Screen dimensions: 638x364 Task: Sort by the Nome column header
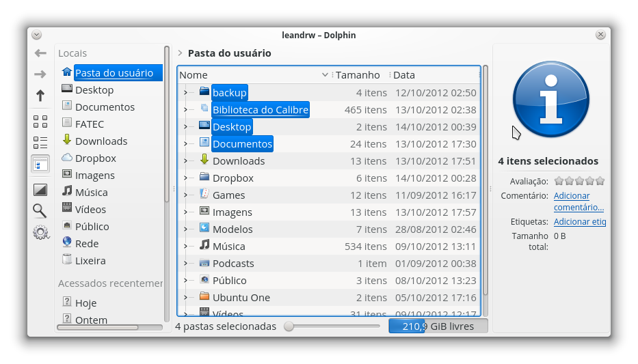[x=254, y=75]
